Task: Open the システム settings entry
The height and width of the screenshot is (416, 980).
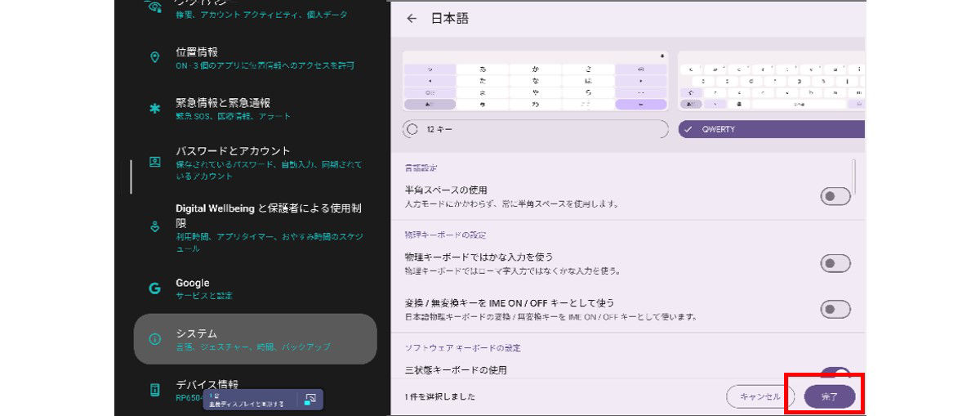Action: pos(255,339)
